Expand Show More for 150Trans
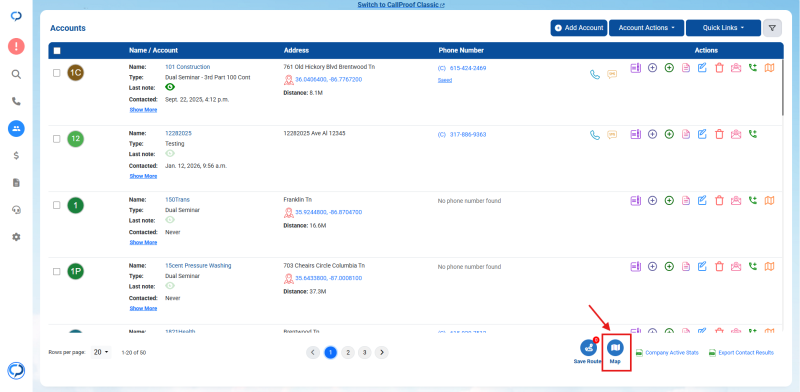Screen dimensions: 800x392 [x=143, y=242]
